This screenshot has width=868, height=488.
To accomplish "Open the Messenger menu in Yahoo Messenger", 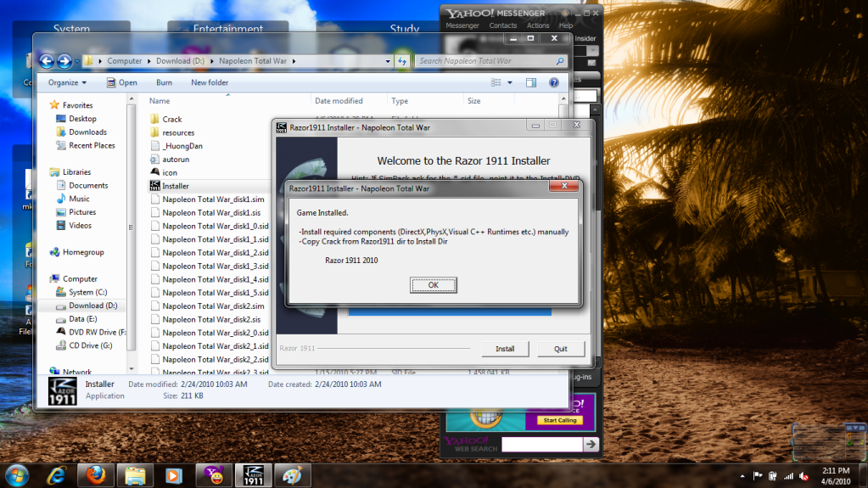I will 462,25.
